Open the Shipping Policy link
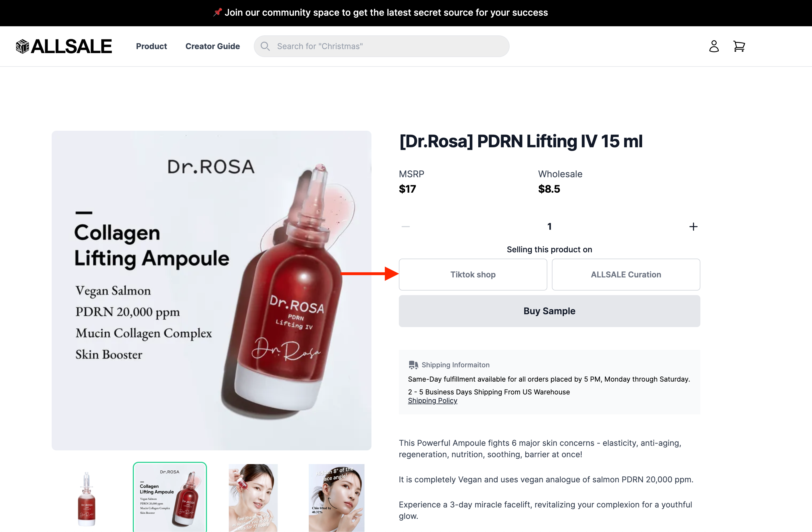The height and width of the screenshot is (532, 812). (433, 401)
